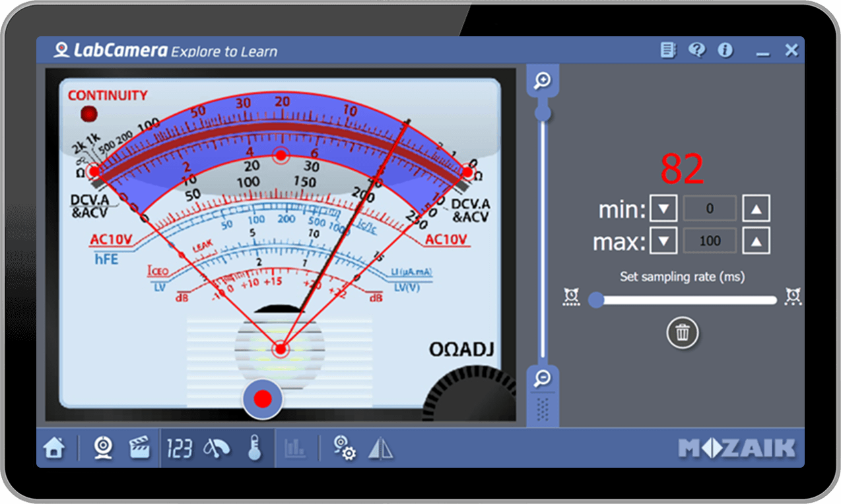
Task: Click the mirror image flip icon
Action: (x=381, y=448)
